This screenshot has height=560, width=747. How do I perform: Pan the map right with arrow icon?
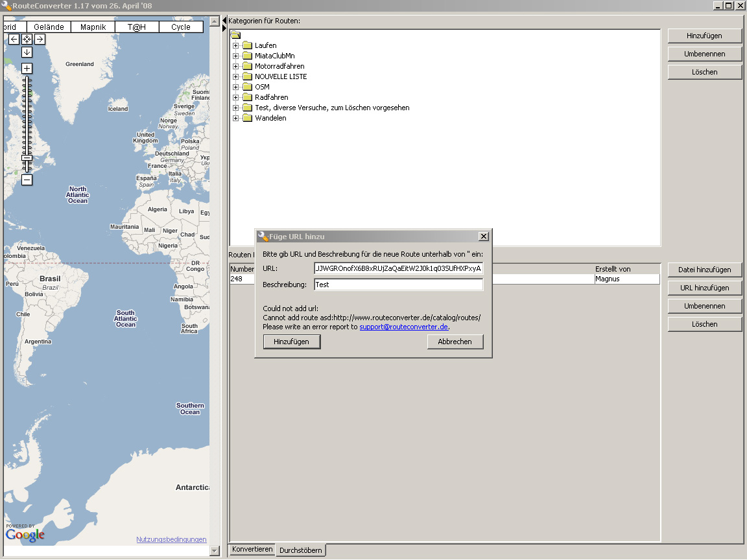coord(40,39)
